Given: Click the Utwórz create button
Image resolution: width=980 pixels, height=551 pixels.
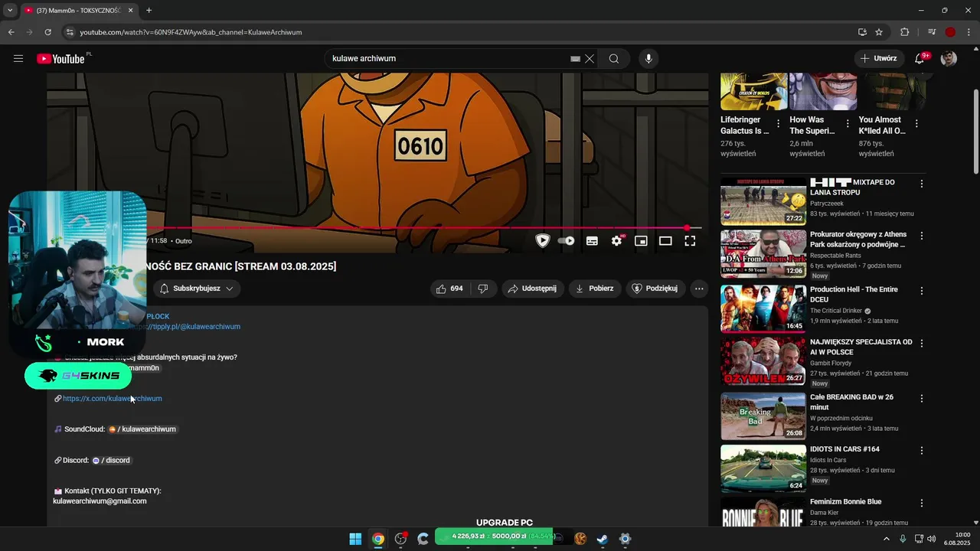Looking at the screenshot, I should (879, 58).
